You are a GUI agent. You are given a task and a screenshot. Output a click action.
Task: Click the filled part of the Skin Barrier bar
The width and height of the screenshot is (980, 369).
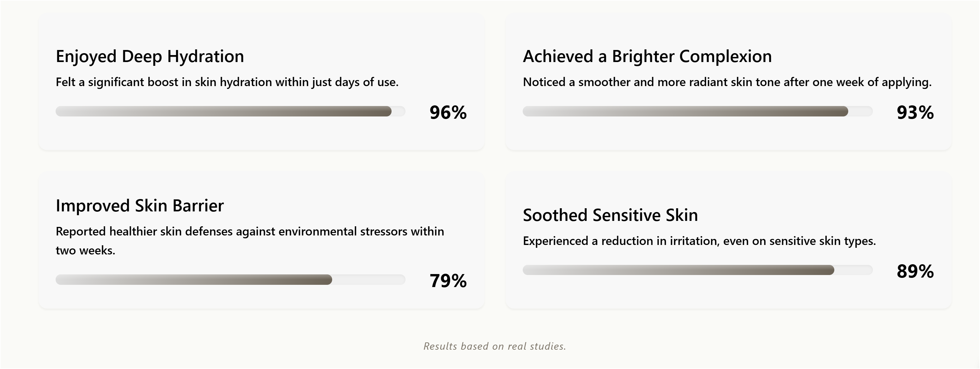pos(194,280)
